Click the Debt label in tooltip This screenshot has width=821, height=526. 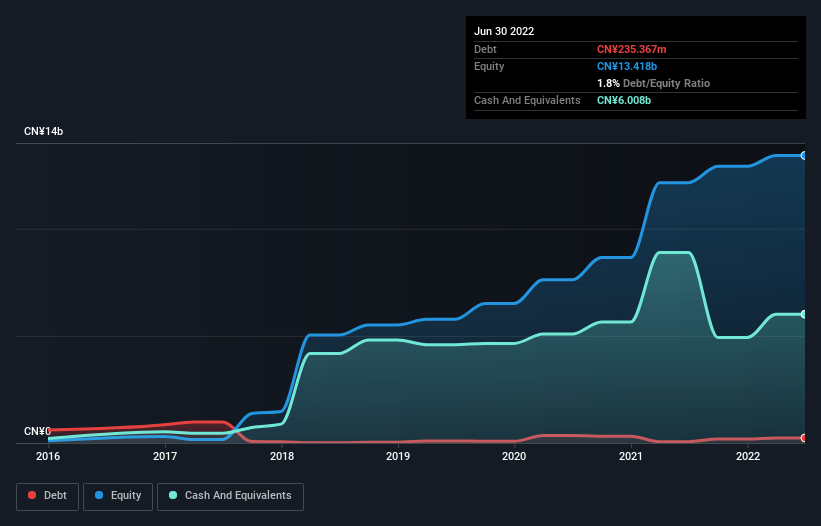[485, 49]
